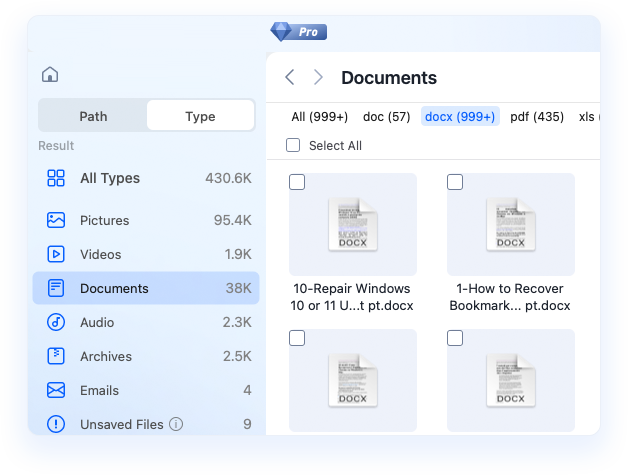Click the Select All label text
This screenshot has height=475, width=628.
pos(335,145)
